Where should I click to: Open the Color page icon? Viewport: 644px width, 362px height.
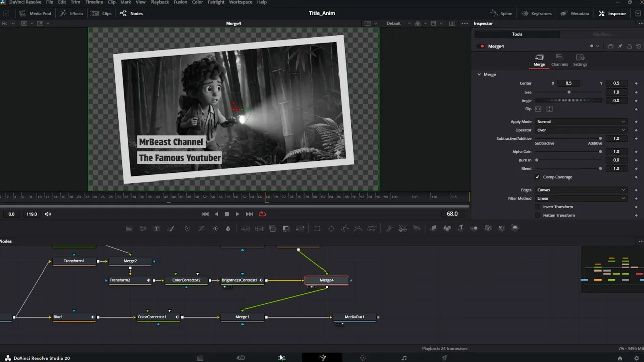click(x=363, y=358)
